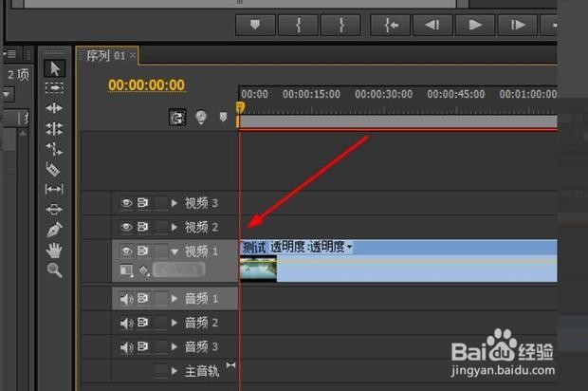Click the master track meter icon beside 主音轨
Image resolution: width=588 pixels, height=391 pixels.
[x=231, y=364]
